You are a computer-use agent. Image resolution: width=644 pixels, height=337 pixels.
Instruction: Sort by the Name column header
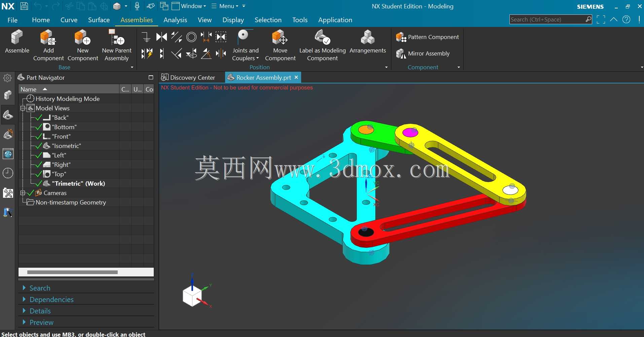tap(69, 89)
